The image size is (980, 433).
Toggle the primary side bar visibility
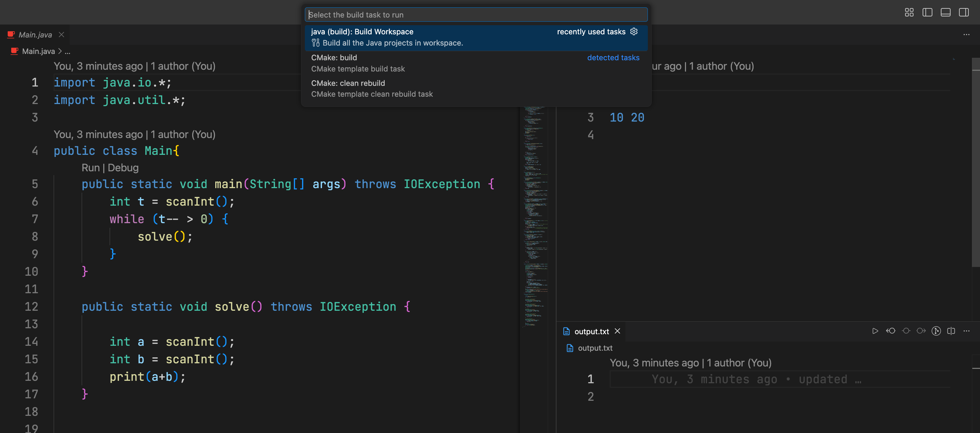[927, 13]
